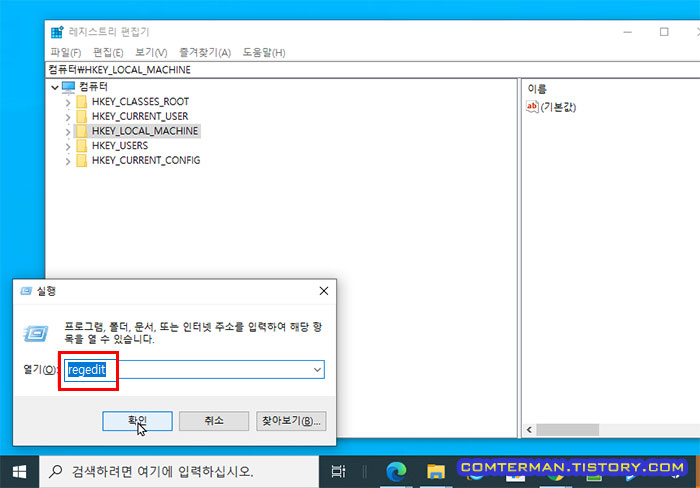
Task: Launch Microsoft Edge from taskbar
Action: pos(396,472)
